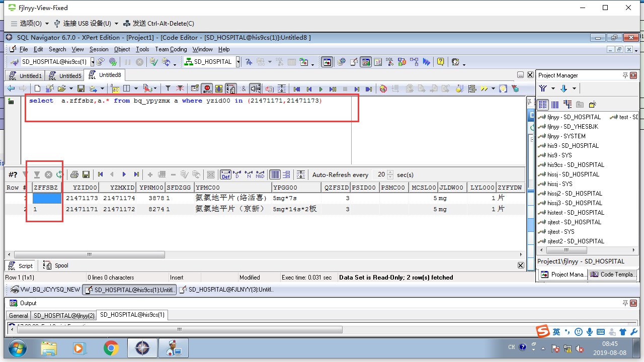
Task: Click the flask SQL optimizer icon
Action: click(x=459, y=88)
